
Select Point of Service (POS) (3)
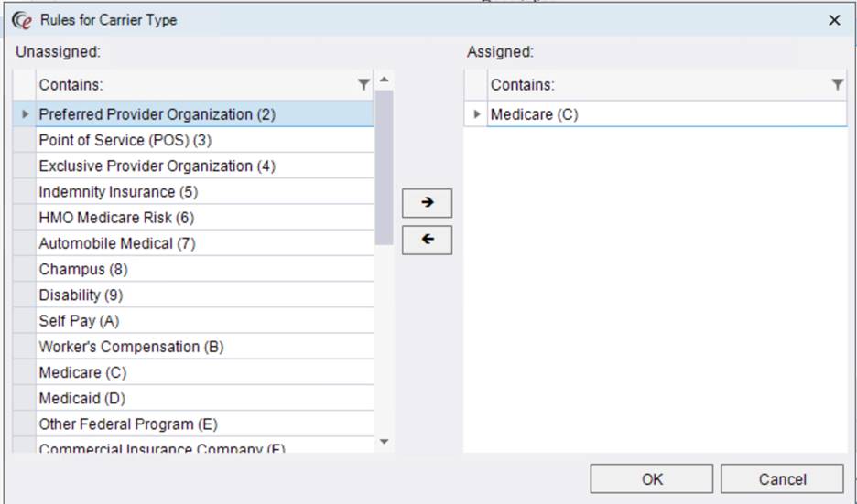point(125,141)
